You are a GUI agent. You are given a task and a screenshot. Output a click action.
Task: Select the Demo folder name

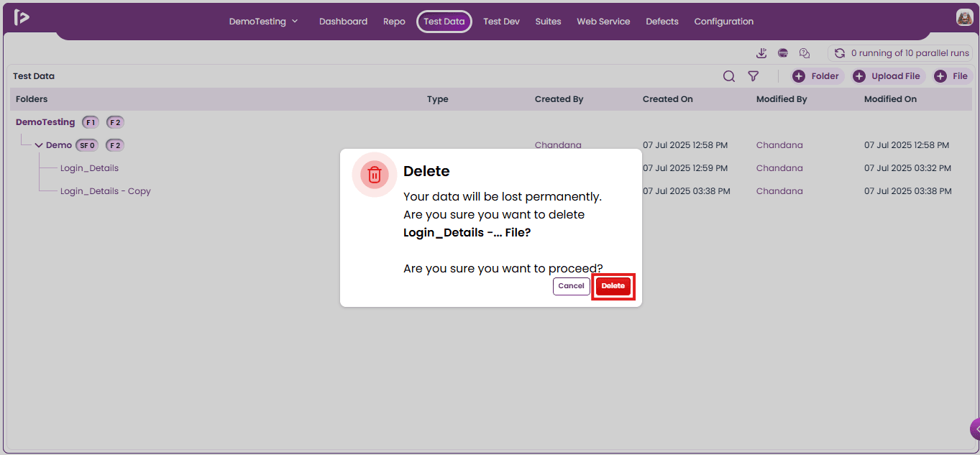click(59, 145)
